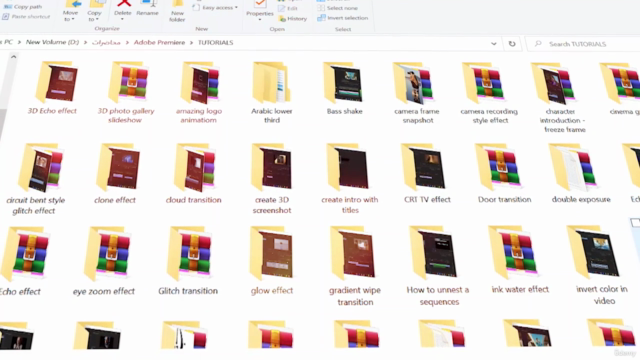
Task: Click Edit in the Open group
Action: click(288, 9)
